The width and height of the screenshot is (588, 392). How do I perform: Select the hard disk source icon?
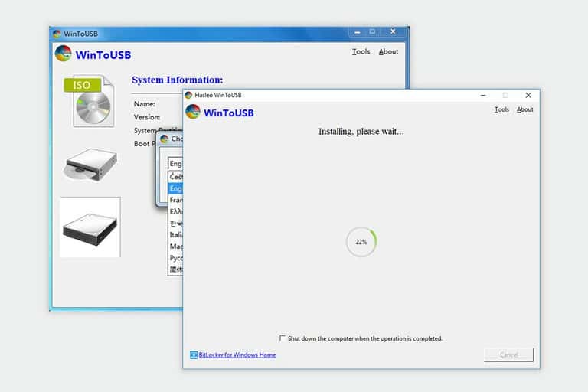(90, 228)
